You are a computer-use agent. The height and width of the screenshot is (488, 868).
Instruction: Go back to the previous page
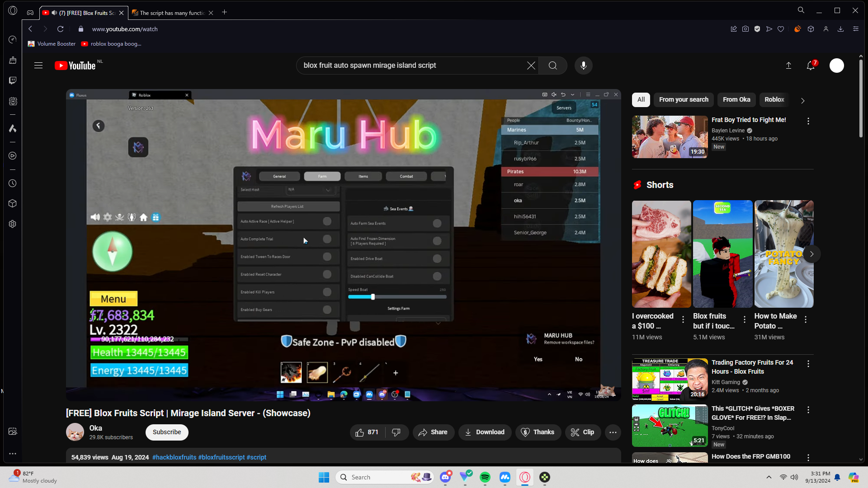(x=30, y=29)
